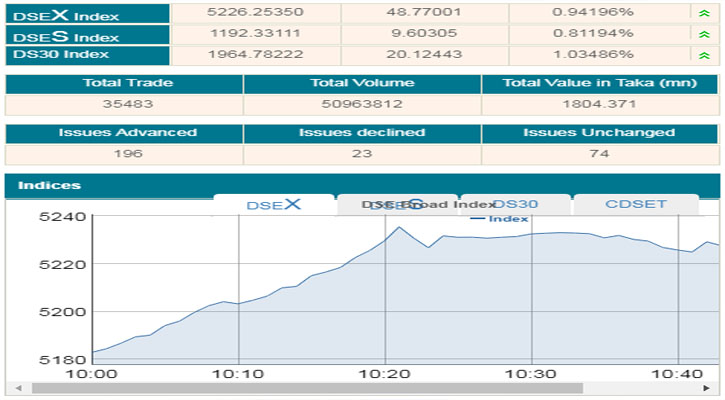Click the Issues declined header

362,133
